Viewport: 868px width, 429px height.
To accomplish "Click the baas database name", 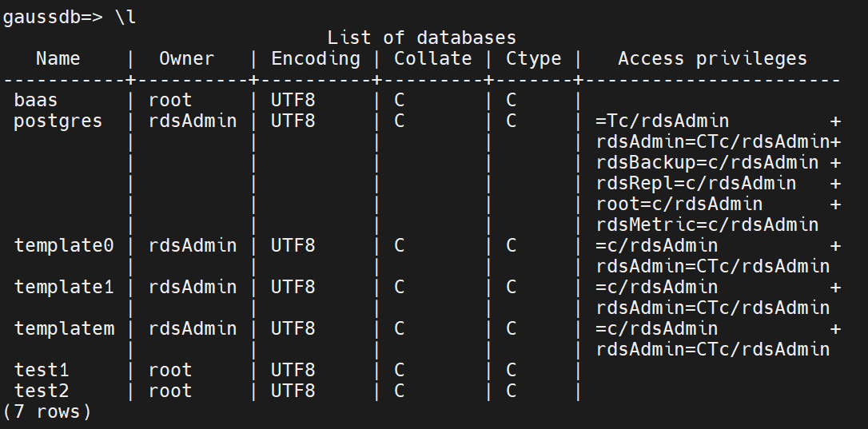I will point(36,100).
